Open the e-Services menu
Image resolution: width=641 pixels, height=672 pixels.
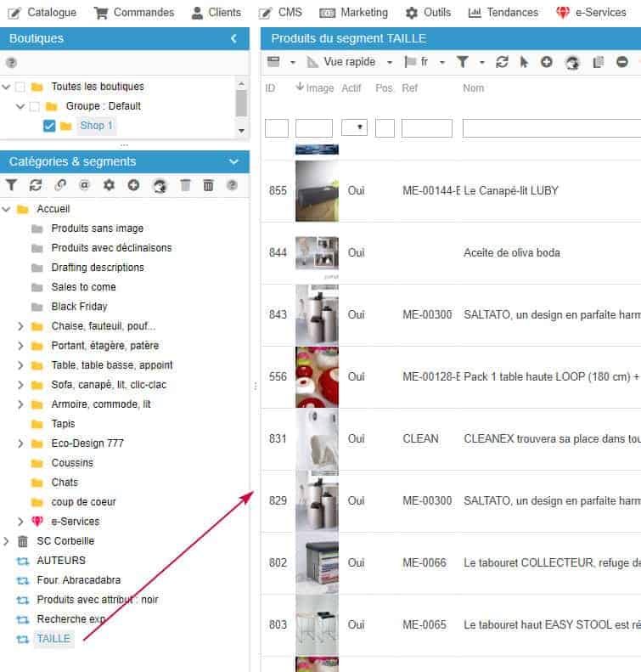(591, 13)
